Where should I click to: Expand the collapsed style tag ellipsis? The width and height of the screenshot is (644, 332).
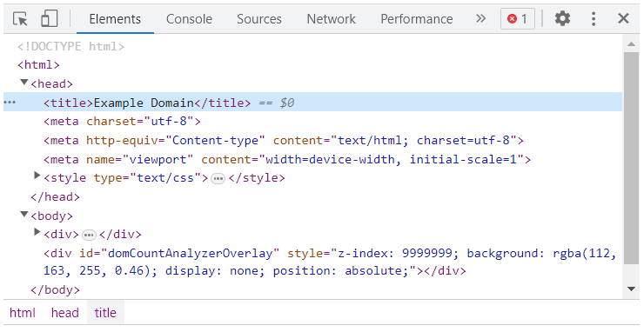point(218,178)
